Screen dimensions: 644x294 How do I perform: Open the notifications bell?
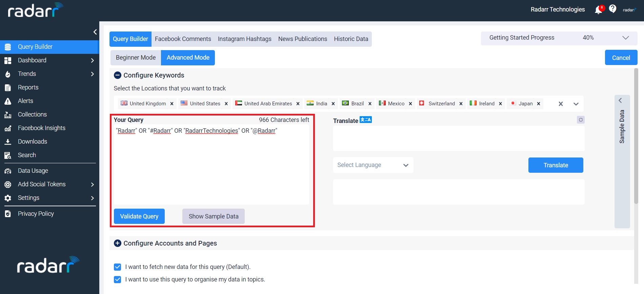point(599,9)
